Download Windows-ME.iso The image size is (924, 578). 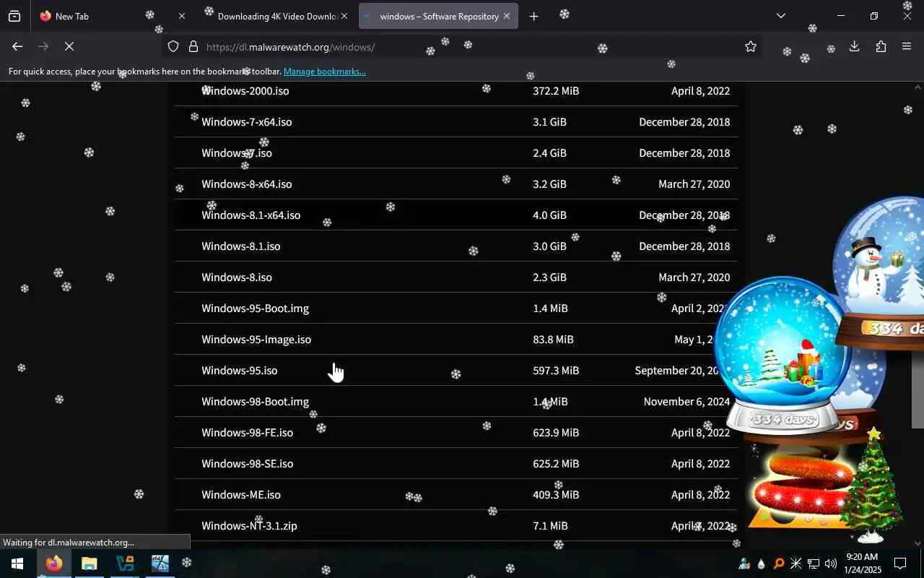coord(241,495)
